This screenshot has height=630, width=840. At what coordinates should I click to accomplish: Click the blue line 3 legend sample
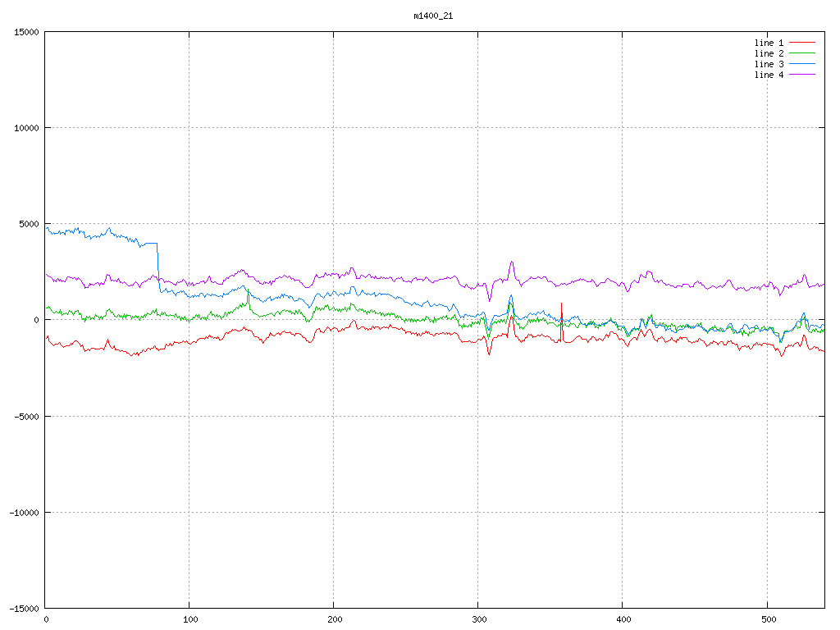[802, 64]
